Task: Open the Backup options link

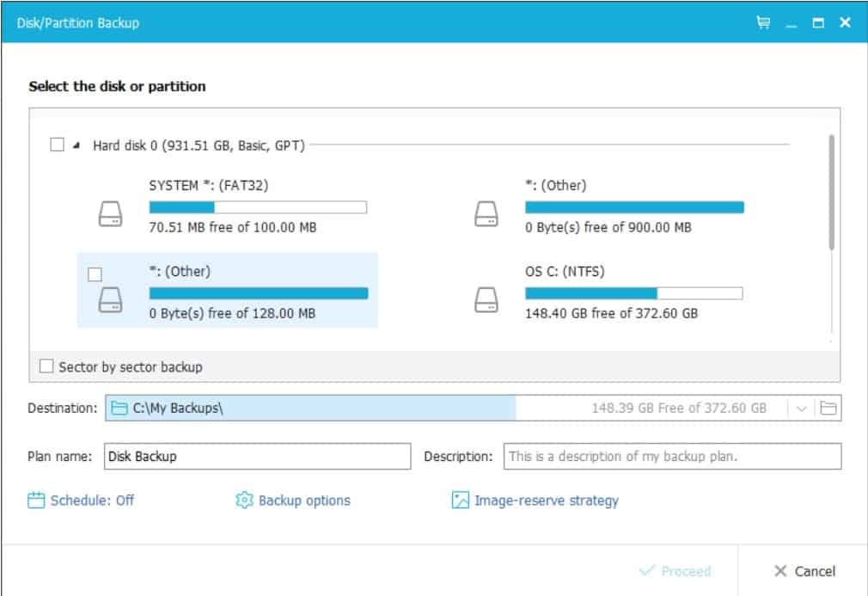Action: pyautogui.click(x=304, y=501)
